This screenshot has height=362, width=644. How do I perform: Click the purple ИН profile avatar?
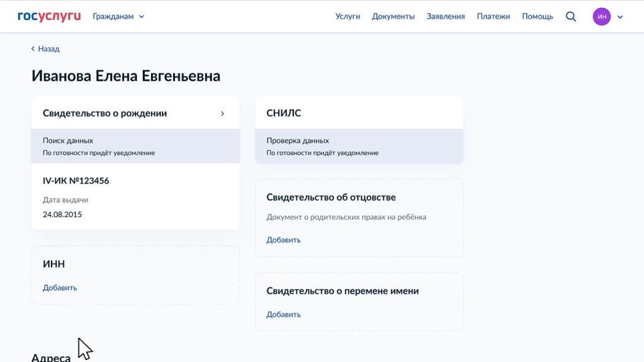(x=602, y=17)
